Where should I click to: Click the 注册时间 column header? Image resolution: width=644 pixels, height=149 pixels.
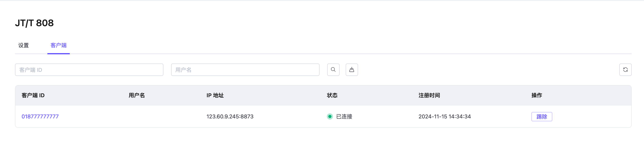pos(429,95)
